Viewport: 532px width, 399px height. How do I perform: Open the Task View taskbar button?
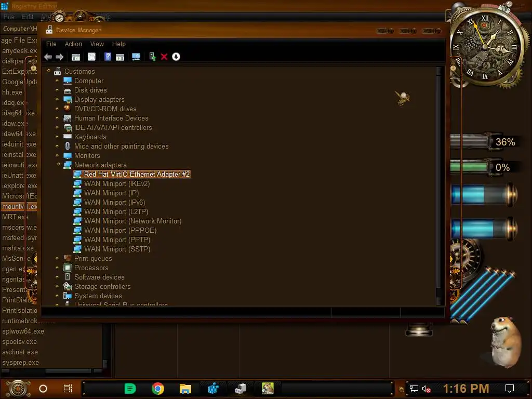coord(68,389)
